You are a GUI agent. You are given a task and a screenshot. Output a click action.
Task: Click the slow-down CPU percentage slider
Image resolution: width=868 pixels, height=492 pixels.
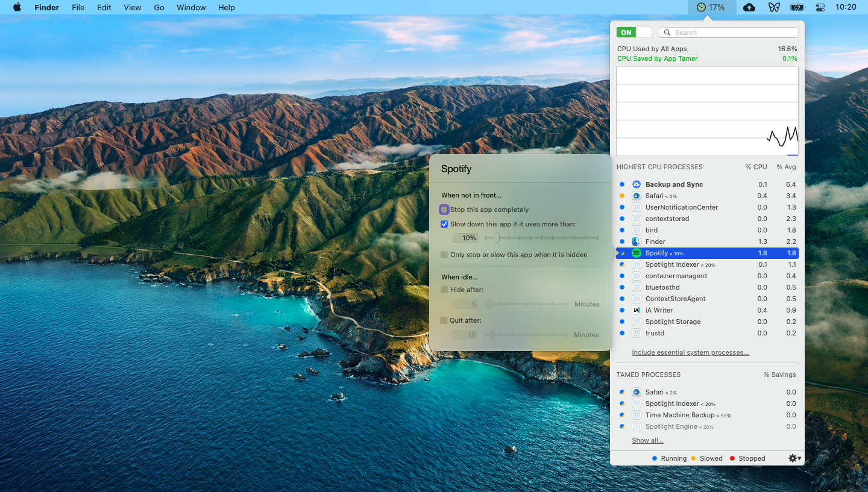point(541,238)
